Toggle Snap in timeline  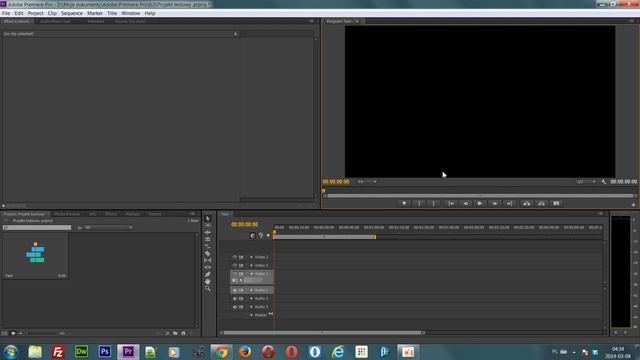tap(253, 236)
